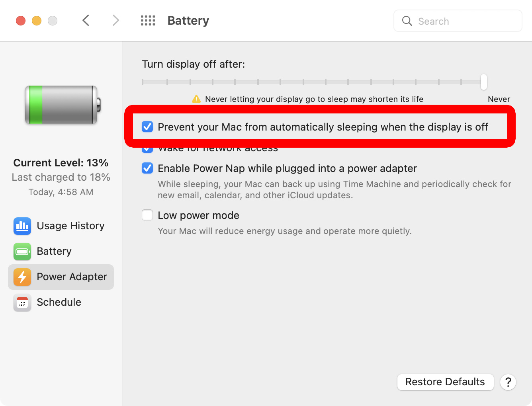Enable Low power mode
Viewport: 532px width, 406px height.
point(147,215)
